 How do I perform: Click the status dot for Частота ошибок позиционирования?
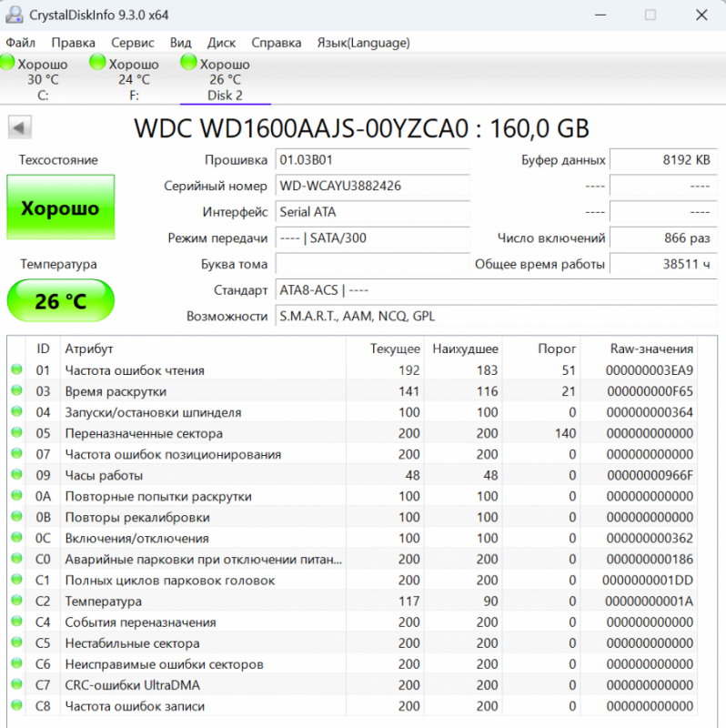click(x=16, y=453)
